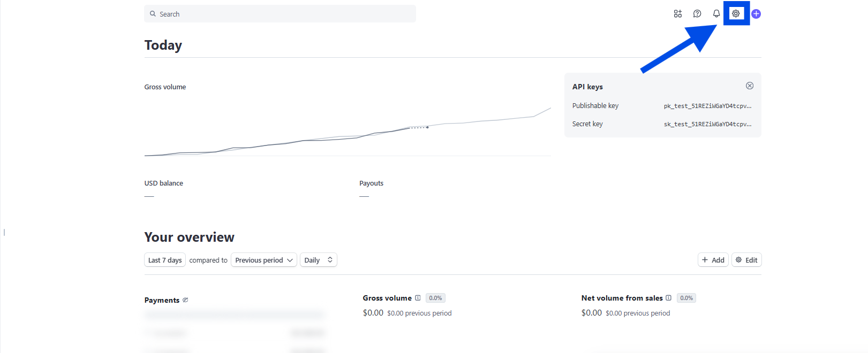
Task: Click the gross volume line chart
Action: (348, 132)
